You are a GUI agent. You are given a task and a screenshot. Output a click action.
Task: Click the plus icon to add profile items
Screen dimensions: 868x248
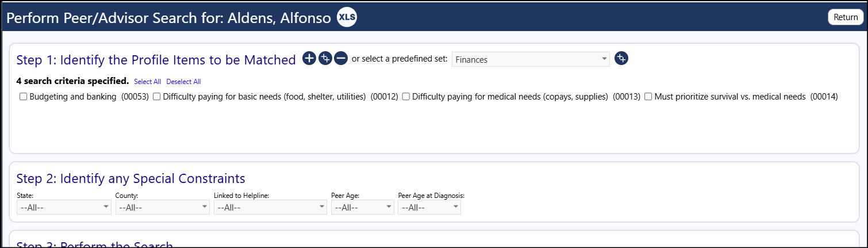tap(309, 58)
